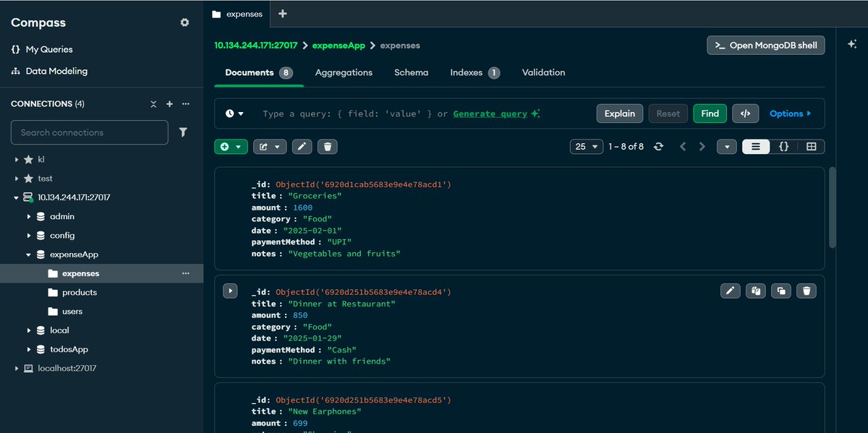
Task: Expand the localhost:27017 connection
Action: click(17, 368)
